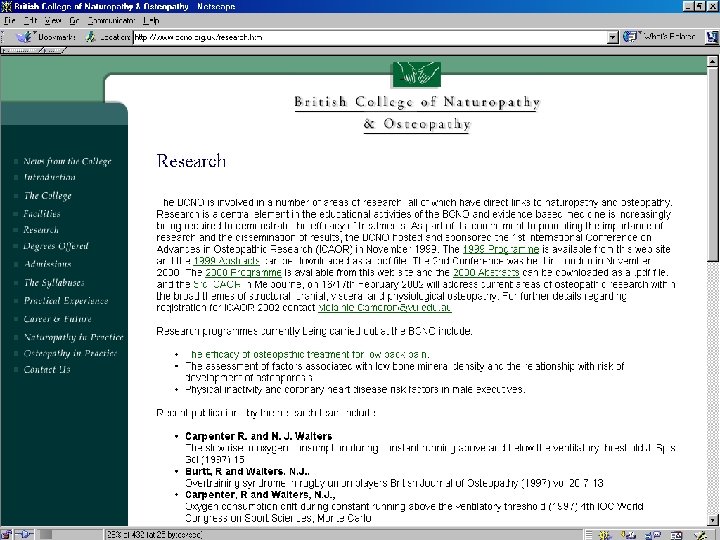Open the Communicator menu
The image size is (720, 540).
[x=112, y=21]
